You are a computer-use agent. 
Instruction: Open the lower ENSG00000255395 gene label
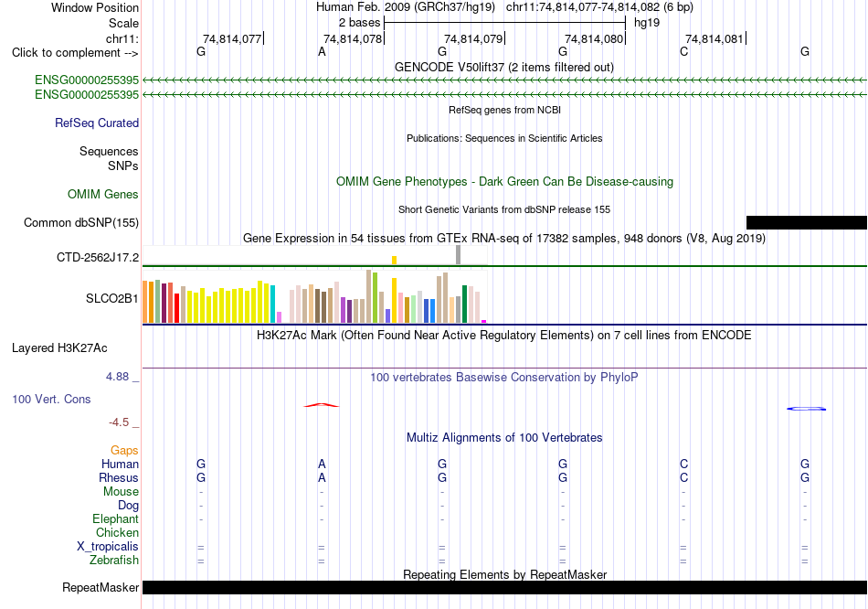(87, 95)
